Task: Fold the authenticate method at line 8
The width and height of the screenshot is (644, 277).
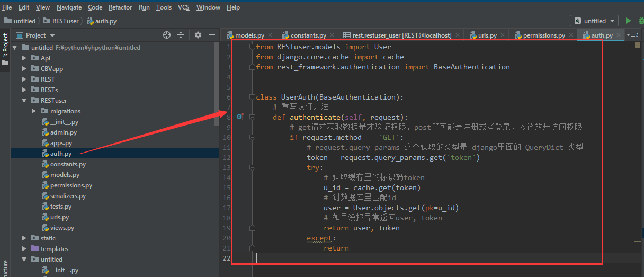Action: pos(252,117)
